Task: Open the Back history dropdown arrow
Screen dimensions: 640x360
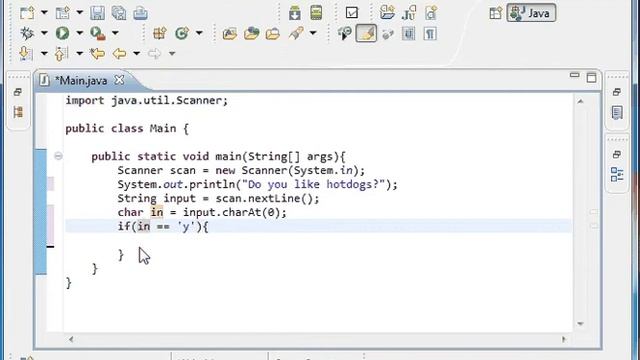Action: coord(137,53)
